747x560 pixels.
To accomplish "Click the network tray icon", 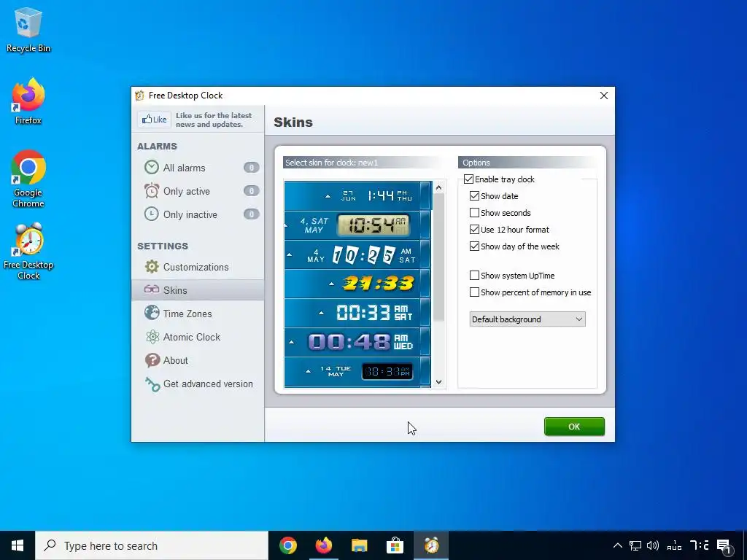I will click(x=635, y=545).
